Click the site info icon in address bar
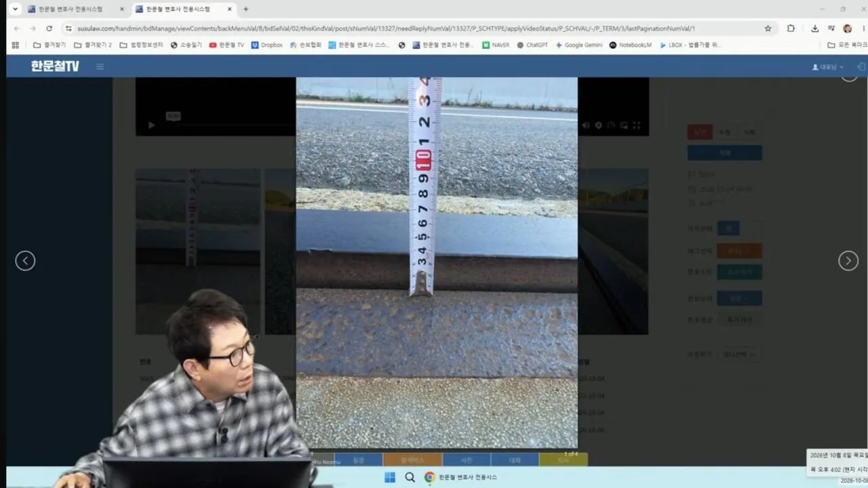Viewport: 868px width, 488px height. click(68, 28)
